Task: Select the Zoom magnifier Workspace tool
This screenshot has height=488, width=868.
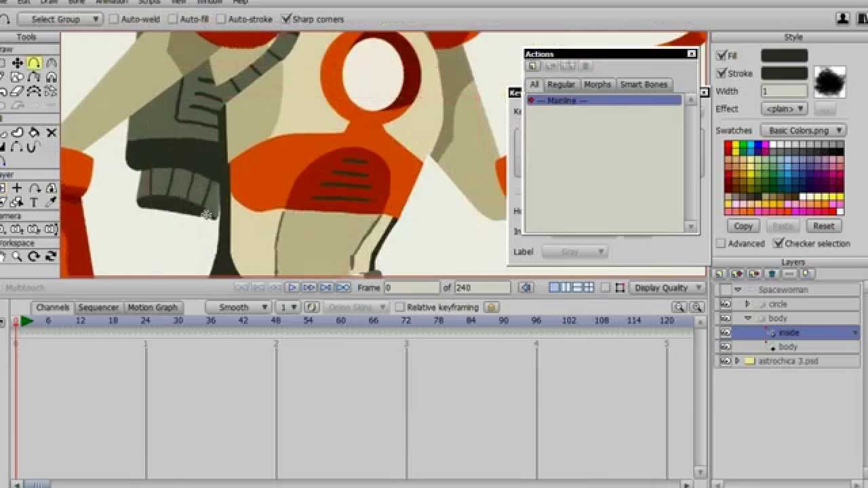Action: (18, 257)
